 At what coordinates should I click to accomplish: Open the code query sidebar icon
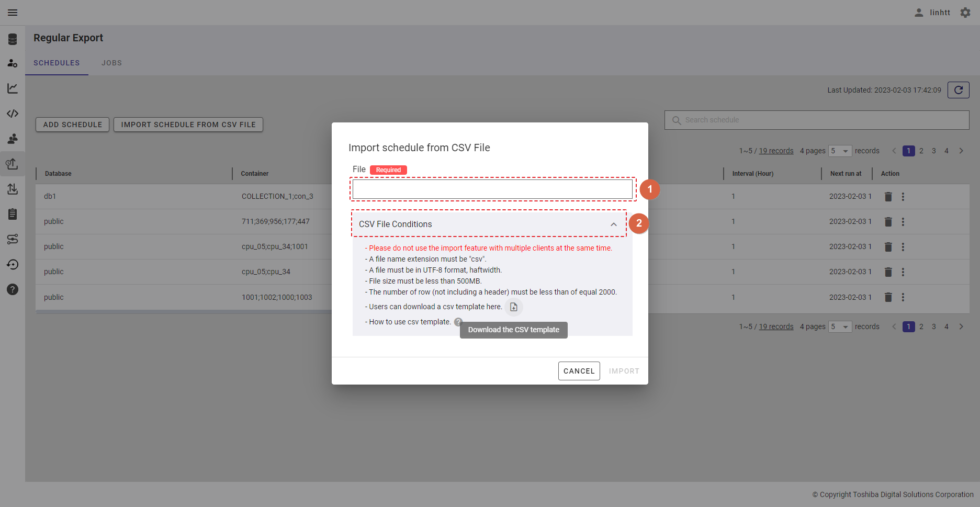(x=13, y=114)
